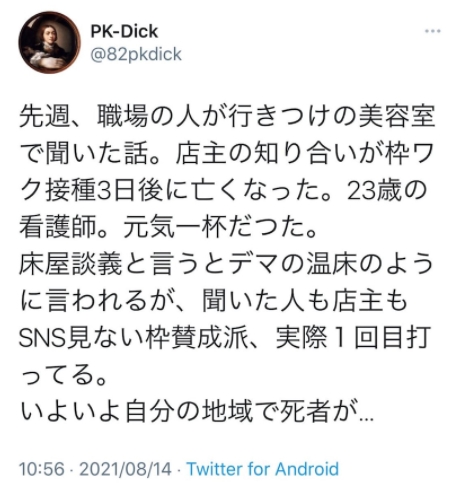Open the PK-Dick display name

click(x=124, y=31)
